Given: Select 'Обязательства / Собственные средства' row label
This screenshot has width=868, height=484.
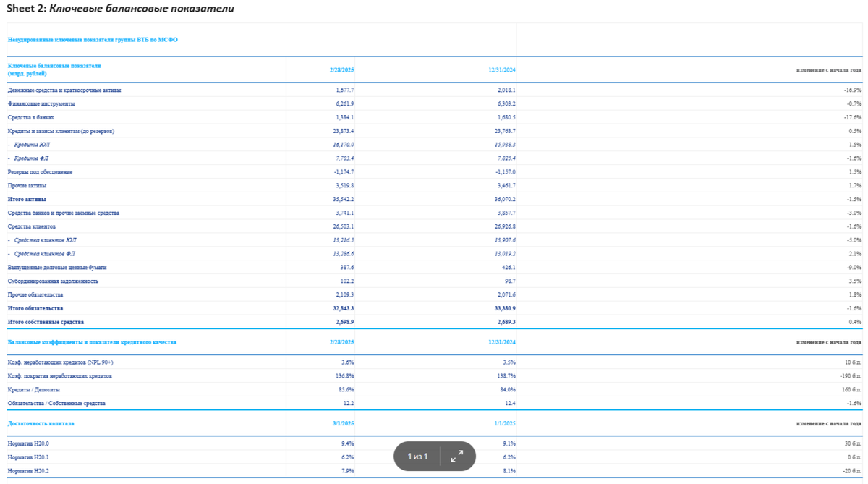Looking at the screenshot, I should pos(56,403).
